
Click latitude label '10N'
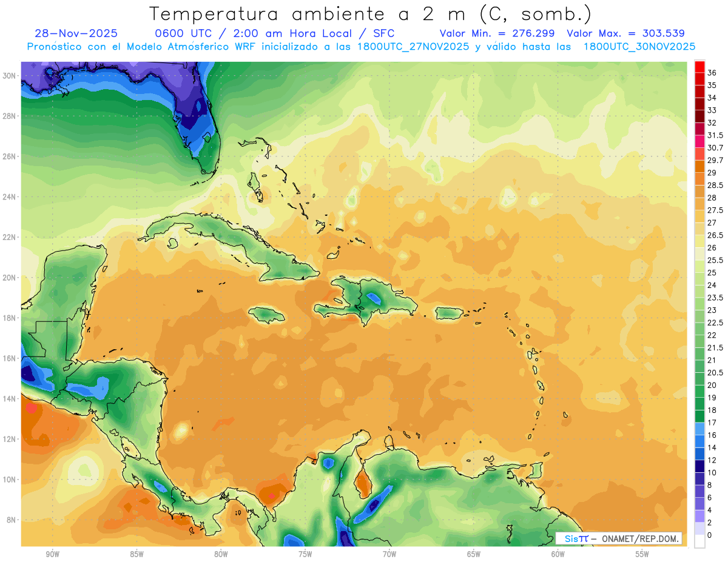9,480
